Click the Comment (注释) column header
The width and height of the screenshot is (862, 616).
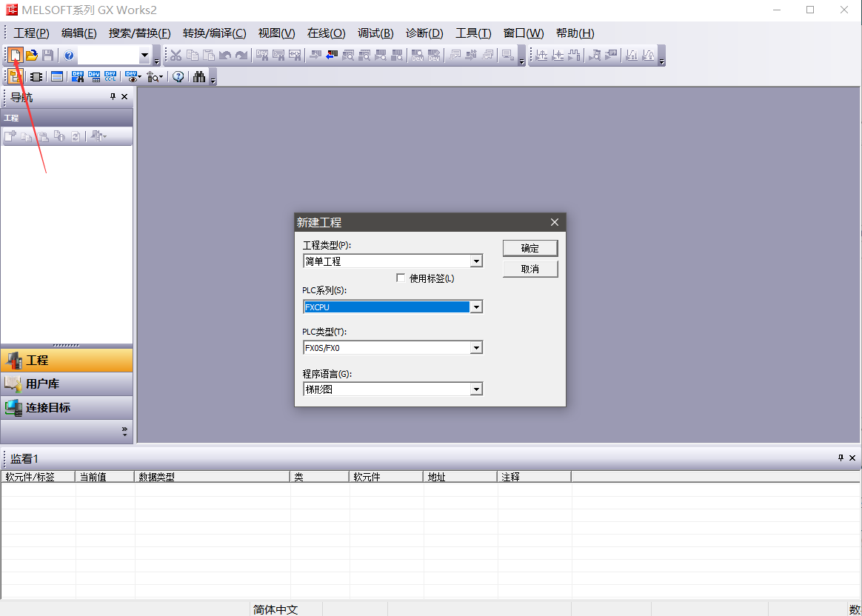pos(534,476)
